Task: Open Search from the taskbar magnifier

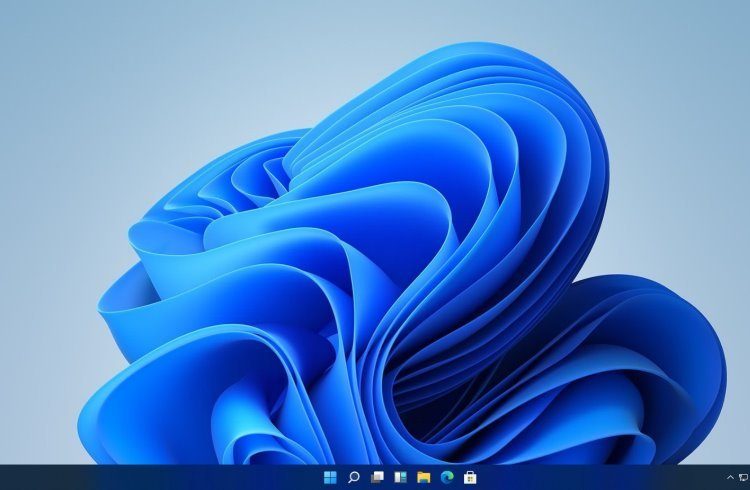Action: pos(354,478)
